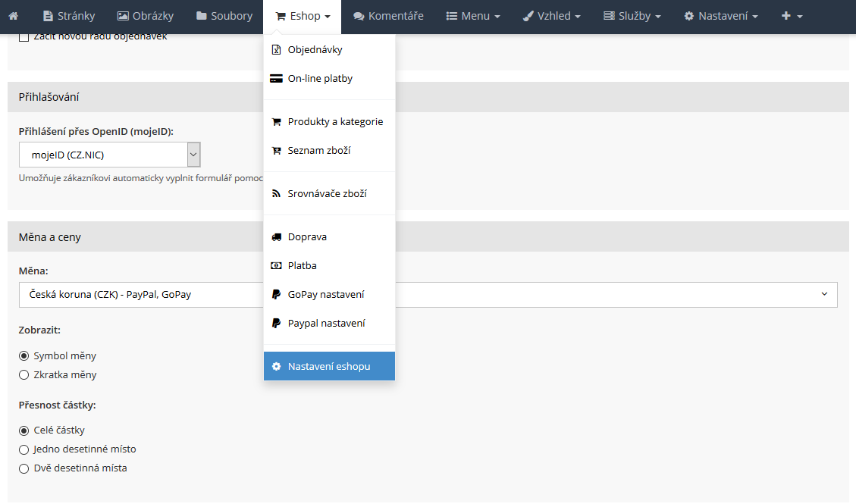Screen dimensions: 856x504
Task: Expand the Vzhled menu
Action: pyautogui.click(x=552, y=16)
